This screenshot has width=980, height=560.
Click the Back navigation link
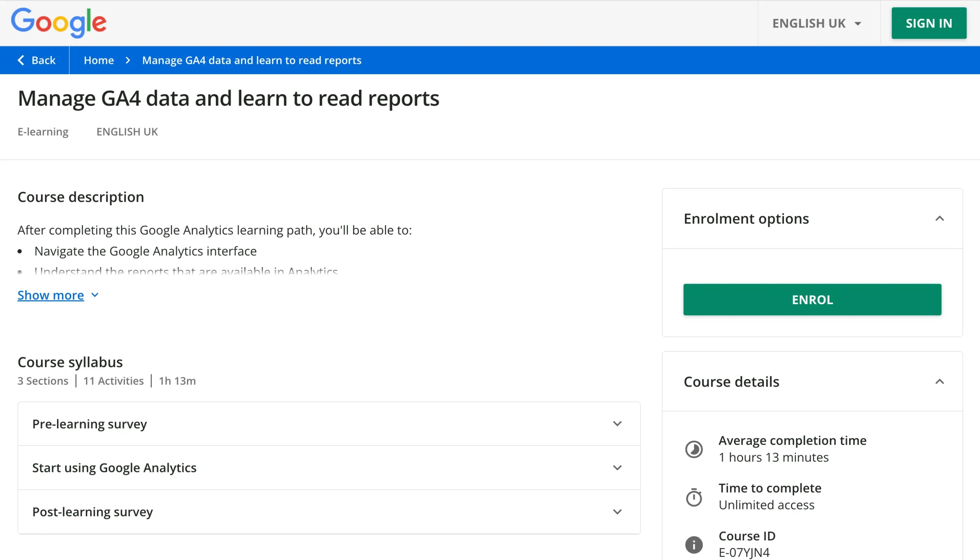point(43,60)
